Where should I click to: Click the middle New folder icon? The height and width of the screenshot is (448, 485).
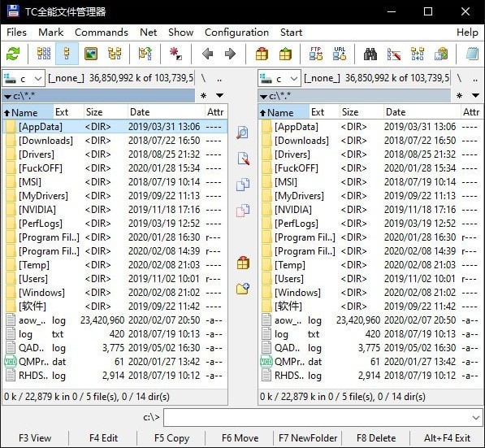point(243,289)
